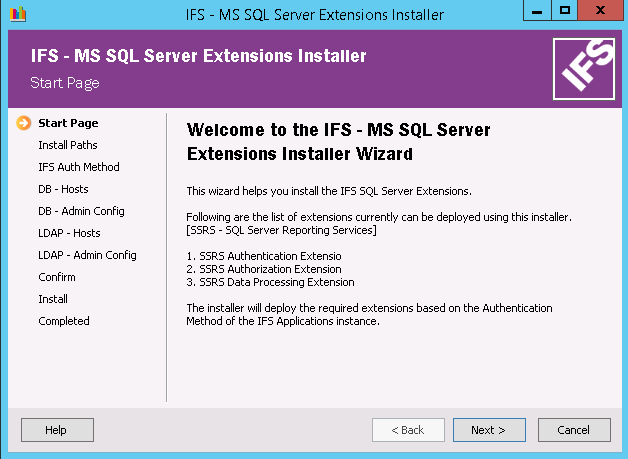Go to the Install Paths step
The width and height of the screenshot is (628, 459).
coord(68,145)
